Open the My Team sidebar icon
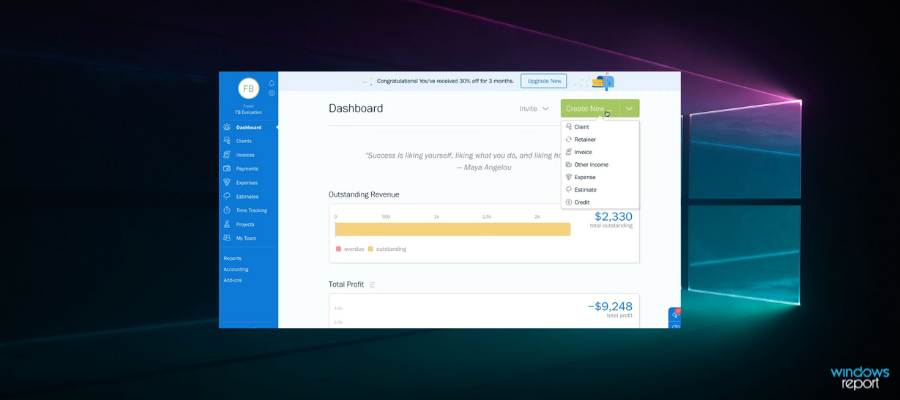 [x=227, y=238]
